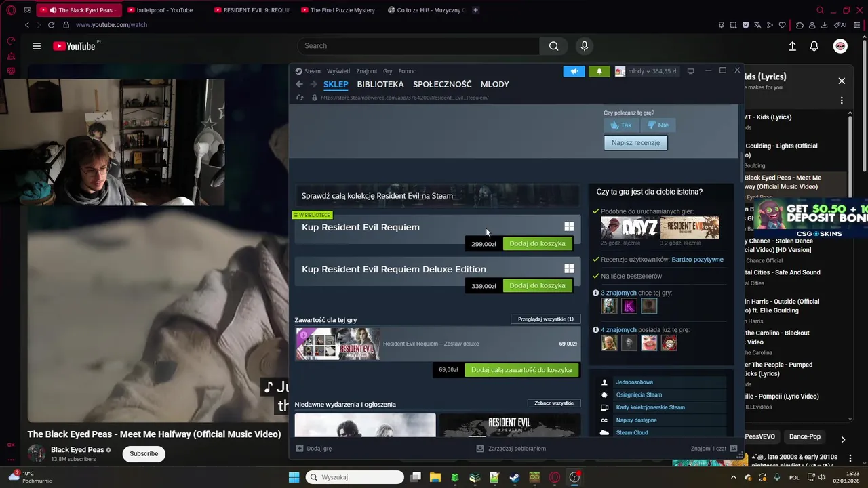
Task: Add Resident Evil Requiem to cart
Action: click(x=537, y=243)
